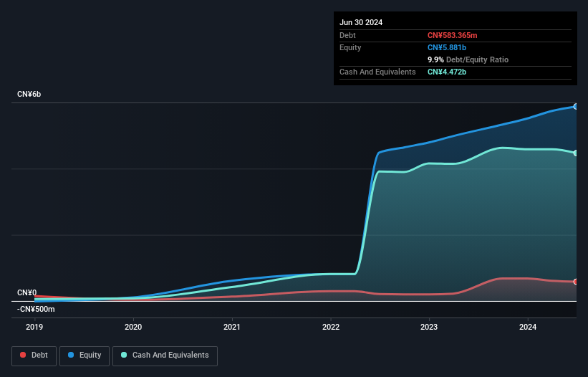Click the Debt endpoint marker at Jun 2024

pos(575,282)
